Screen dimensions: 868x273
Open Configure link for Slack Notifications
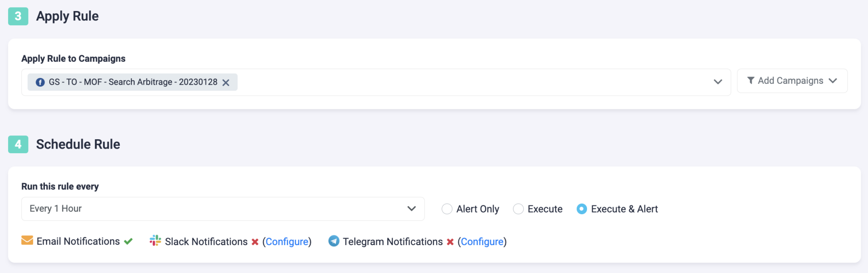click(287, 242)
